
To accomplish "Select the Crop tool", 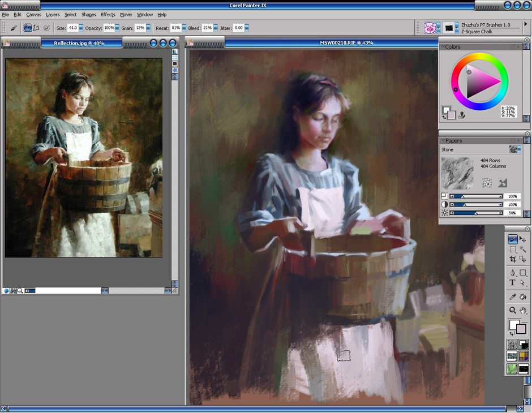I will [512, 259].
